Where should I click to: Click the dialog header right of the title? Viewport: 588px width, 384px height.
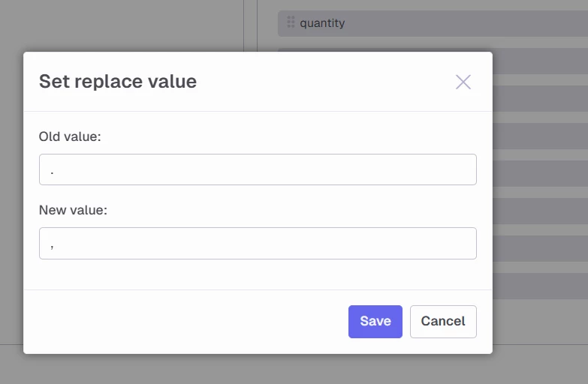(323, 81)
